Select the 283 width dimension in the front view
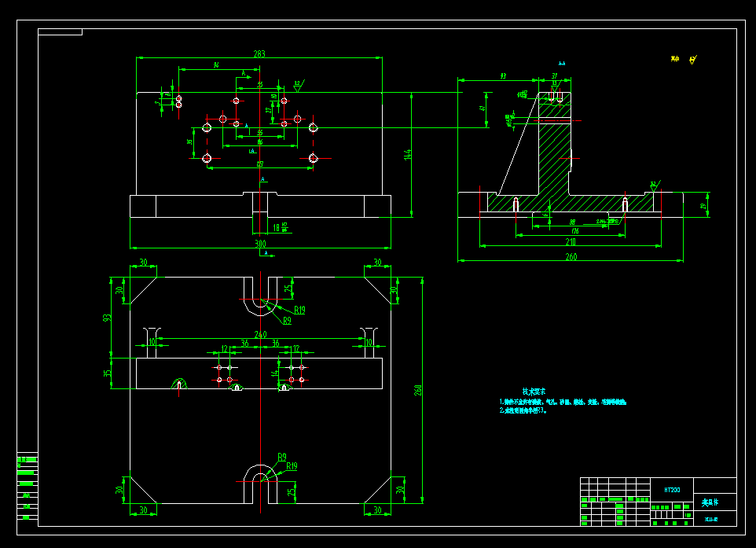This screenshot has height=548, width=756. pyautogui.click(x=259, y=53)
